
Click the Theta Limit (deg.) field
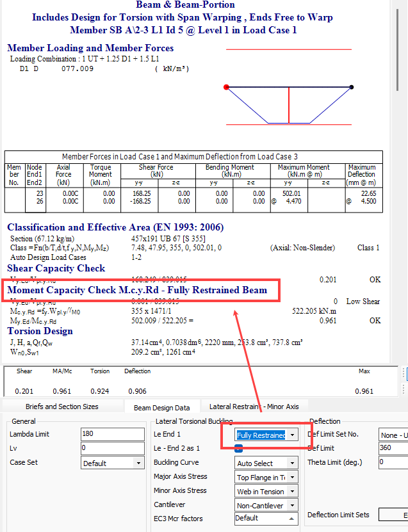tap(393, 462)
